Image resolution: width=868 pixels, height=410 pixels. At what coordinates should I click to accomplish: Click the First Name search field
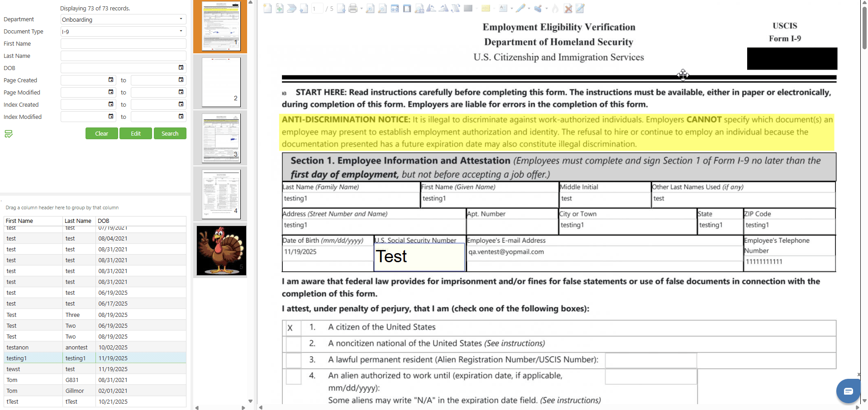point(123,44)
